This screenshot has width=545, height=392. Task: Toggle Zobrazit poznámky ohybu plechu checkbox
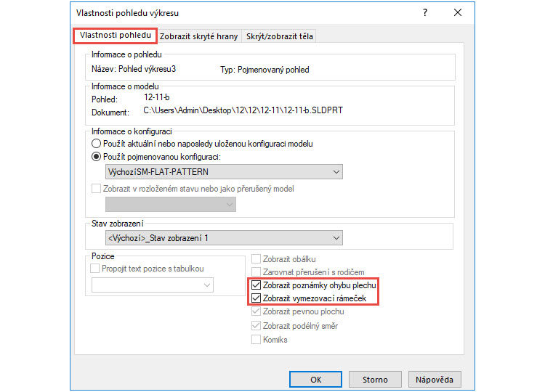click(255, 285)
